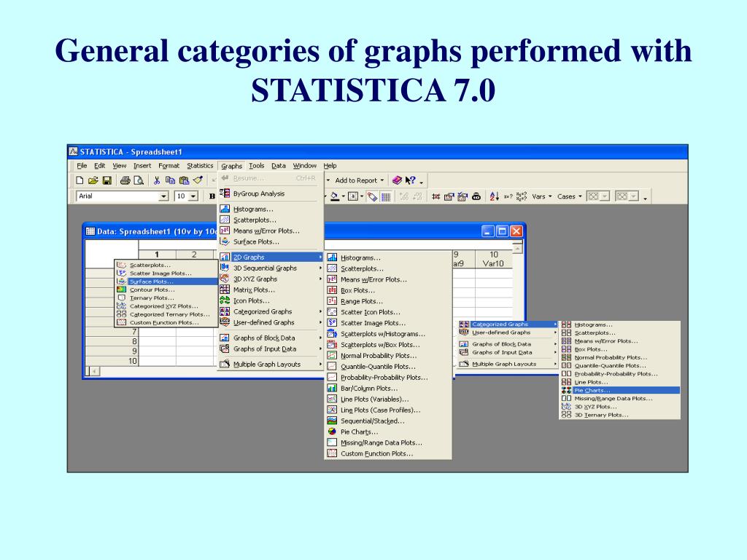Image resolution: width=747 pixels, height=560 pixels.
Task: Select column header Var10
Action: (x=493, y=259)
